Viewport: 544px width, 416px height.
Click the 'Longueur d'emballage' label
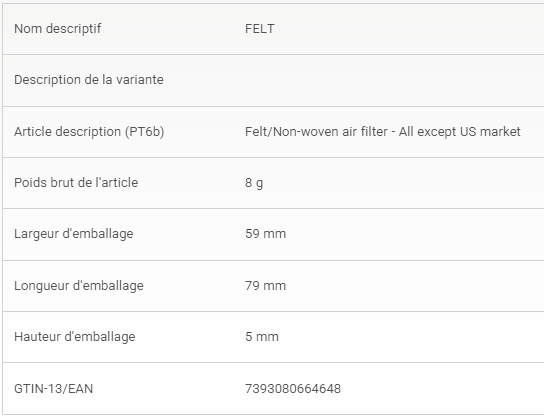click(x=79, y=286)
